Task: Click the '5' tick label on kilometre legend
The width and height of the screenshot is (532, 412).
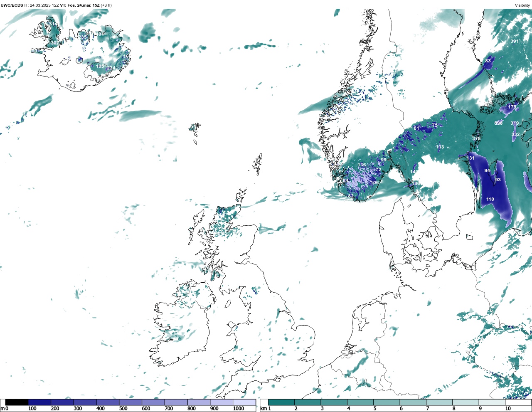Action: coord(375,409)
